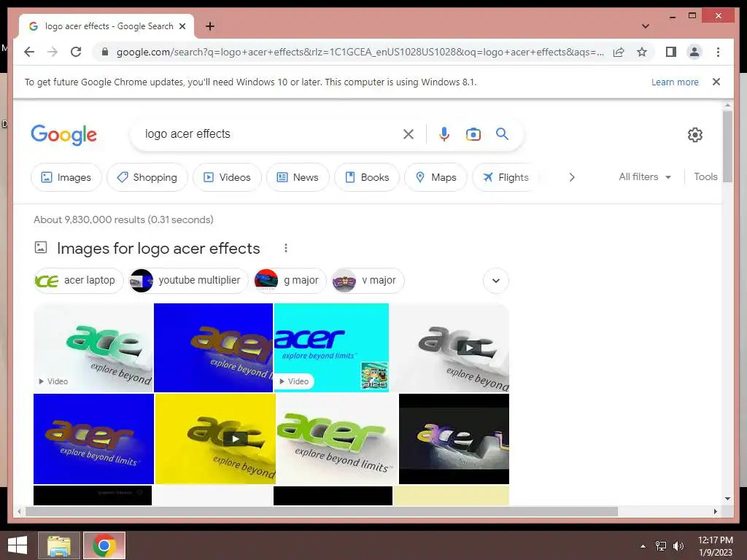747x560 pixels.
Task: Open the three-dot menu beside Images heading
Action: click(285, 248)
